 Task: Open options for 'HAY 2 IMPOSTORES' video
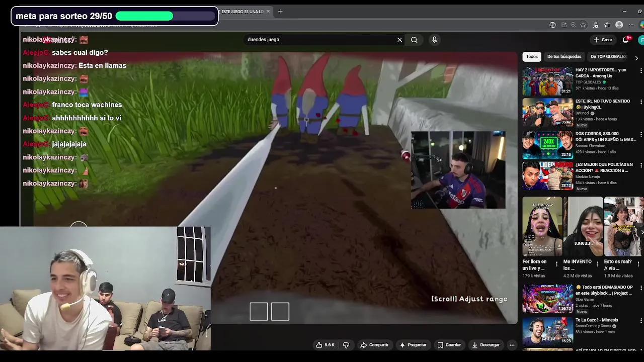(641, 71)
